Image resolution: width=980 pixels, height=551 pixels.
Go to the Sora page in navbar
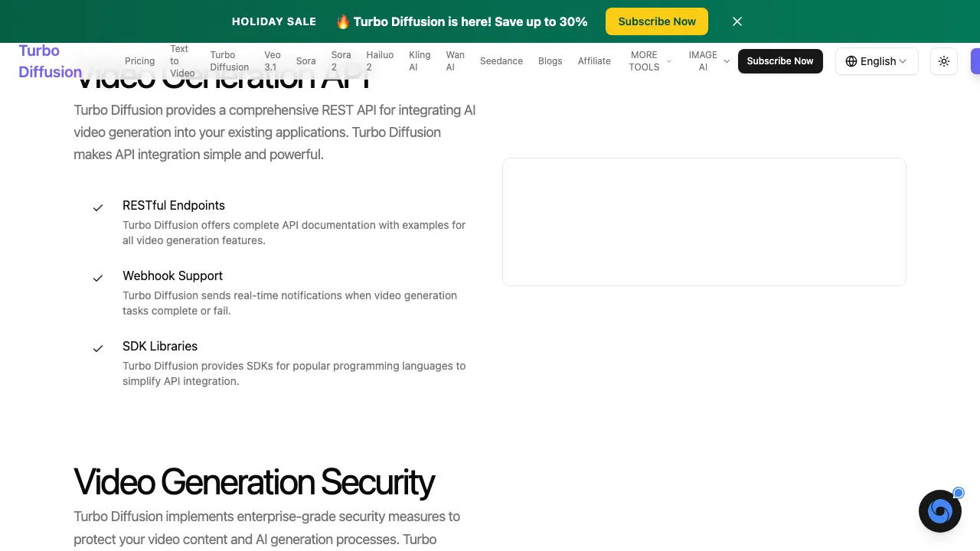[305, 61]
